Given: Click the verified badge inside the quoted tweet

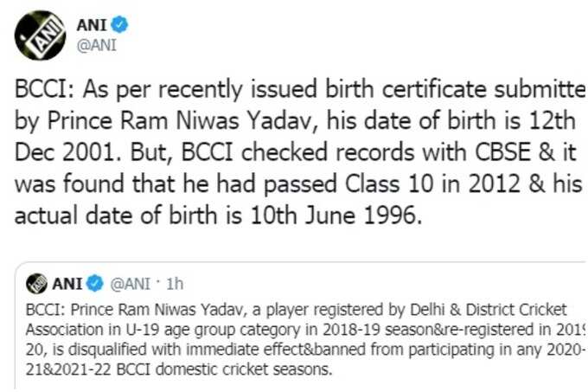Looking at the screenshot, I should (x=95, y=283).
